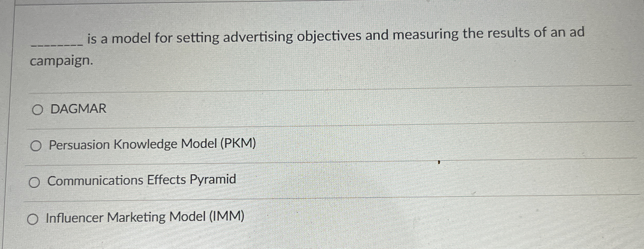
Task: Click the word campaign in the question
Action: pos(62,62)
